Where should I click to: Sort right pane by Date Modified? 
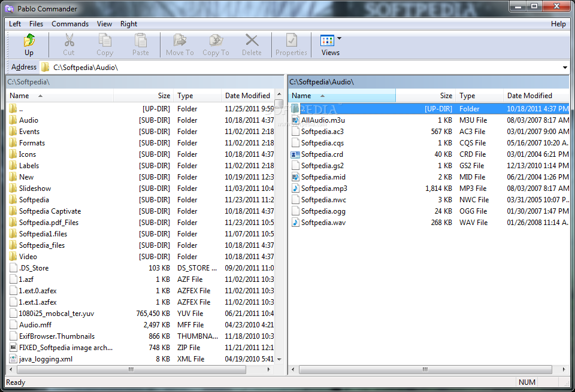coord(536,96)
